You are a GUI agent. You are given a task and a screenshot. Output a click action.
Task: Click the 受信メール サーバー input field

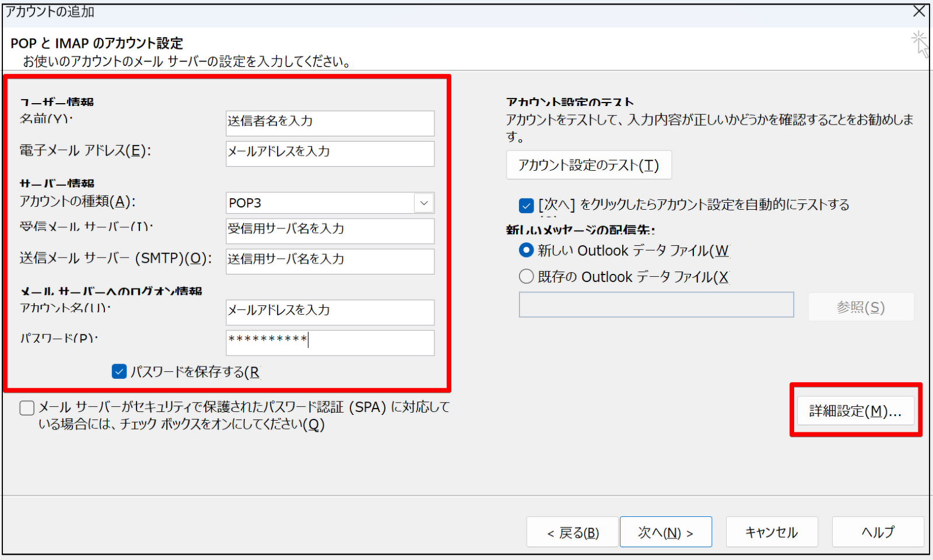[x=330, y=231]
